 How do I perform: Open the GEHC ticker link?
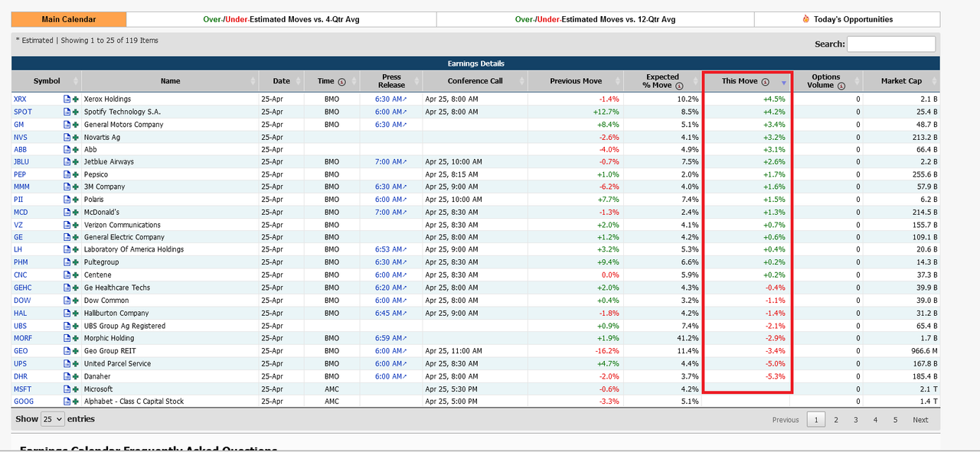22,288
